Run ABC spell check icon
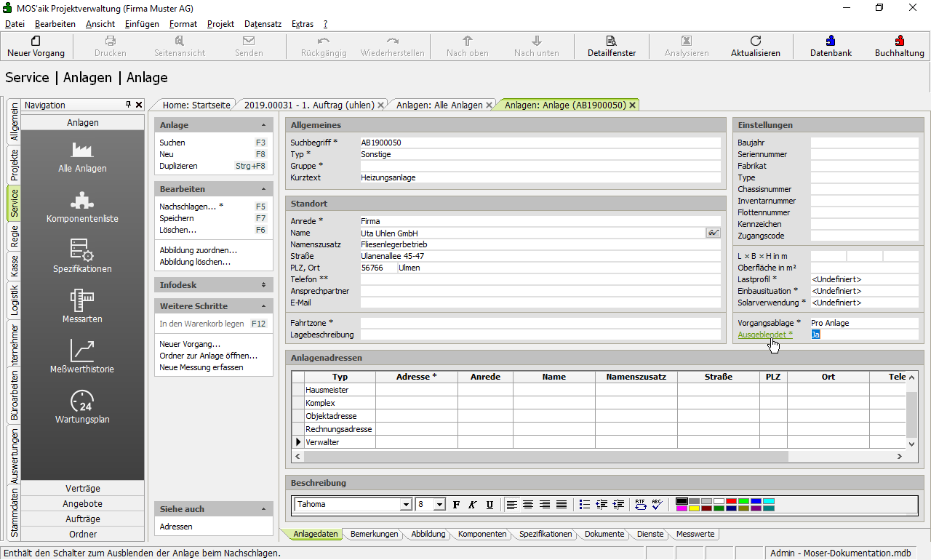Screen dimensions: 931x560 657,505
